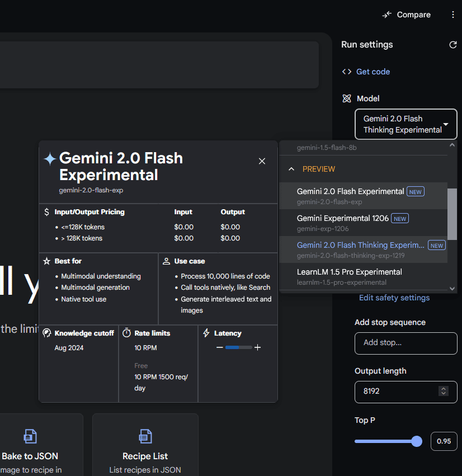Click the '10 RPM 1500 req/ day' text
Screen dimensions: 462x476
point(161,383)
